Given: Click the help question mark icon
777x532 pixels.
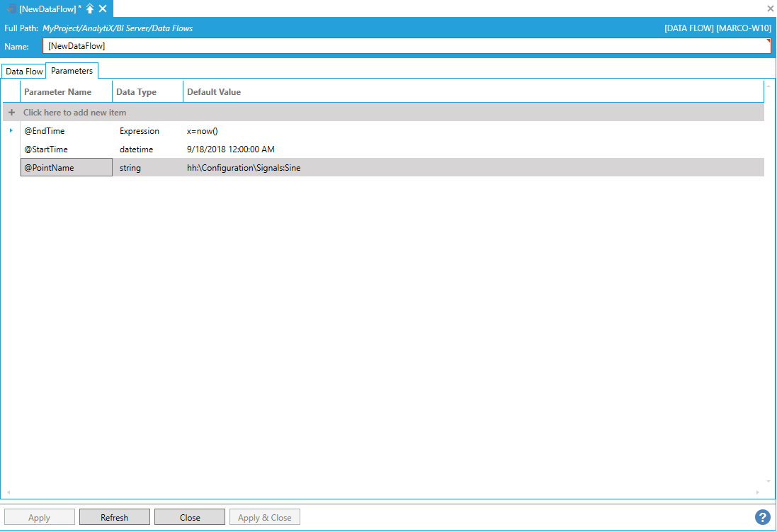Looking at the screenshot, I should 762,517.
